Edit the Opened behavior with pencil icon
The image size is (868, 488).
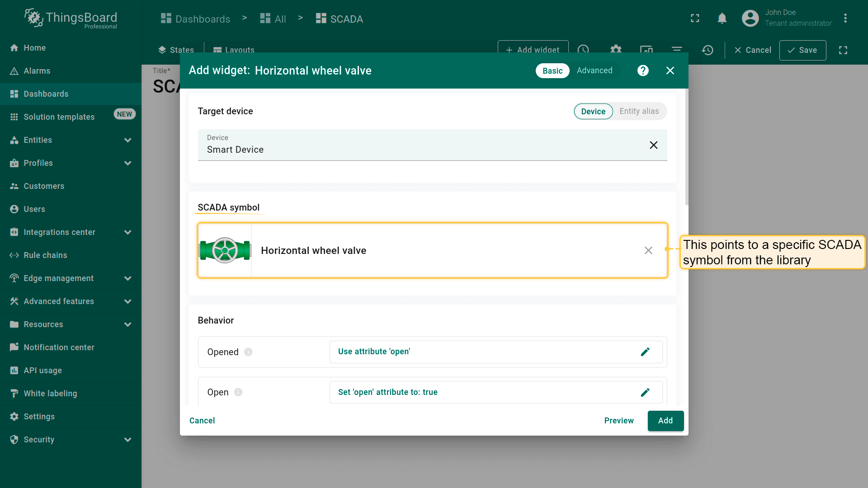coord(645,352)
